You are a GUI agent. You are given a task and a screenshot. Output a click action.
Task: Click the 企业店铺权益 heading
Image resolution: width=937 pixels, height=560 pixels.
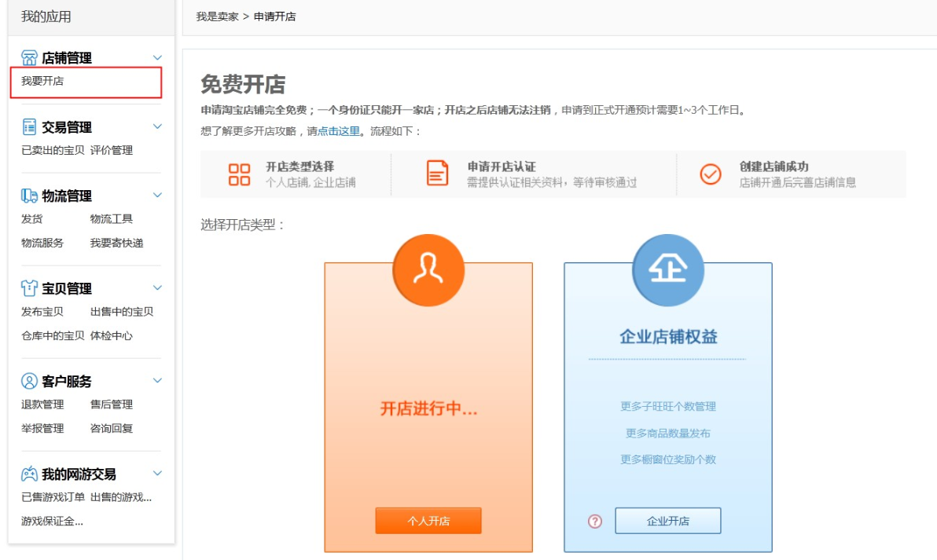[668, 337]
